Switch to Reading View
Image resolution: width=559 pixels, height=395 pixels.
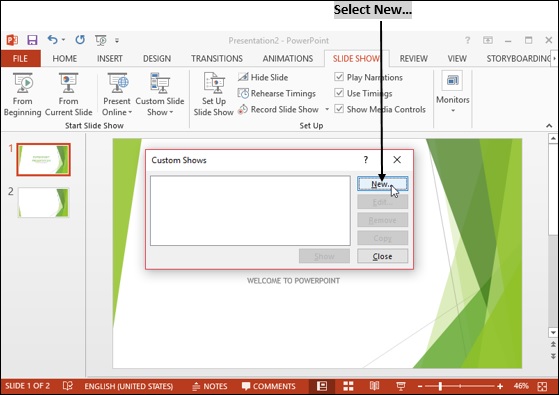coord(374,386)
